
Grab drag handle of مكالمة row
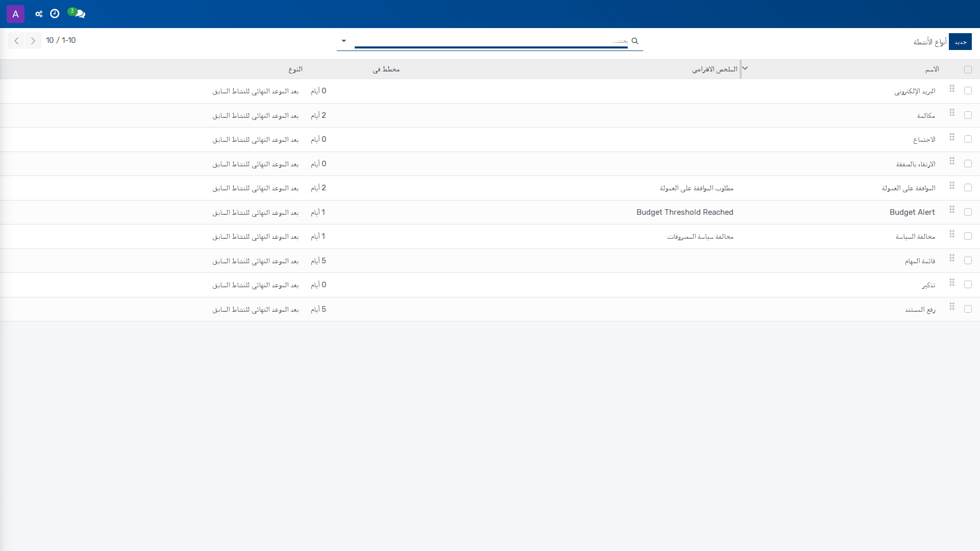(952, 112)
